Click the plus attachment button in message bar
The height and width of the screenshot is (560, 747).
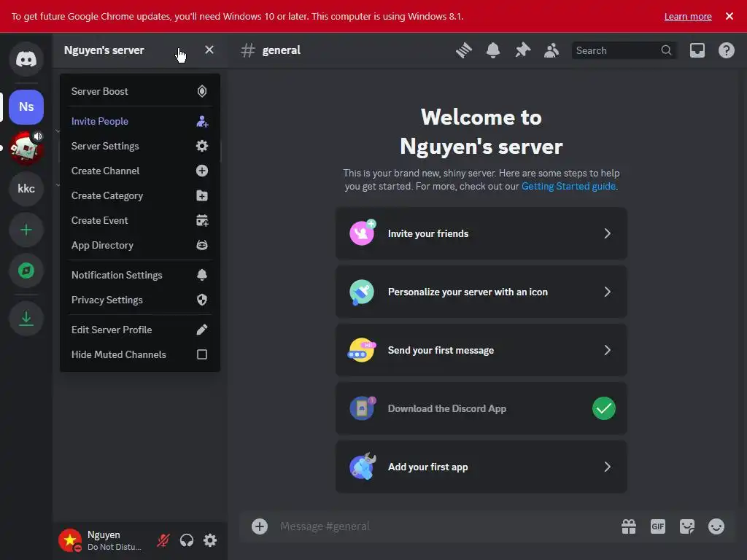pos(260,526)
